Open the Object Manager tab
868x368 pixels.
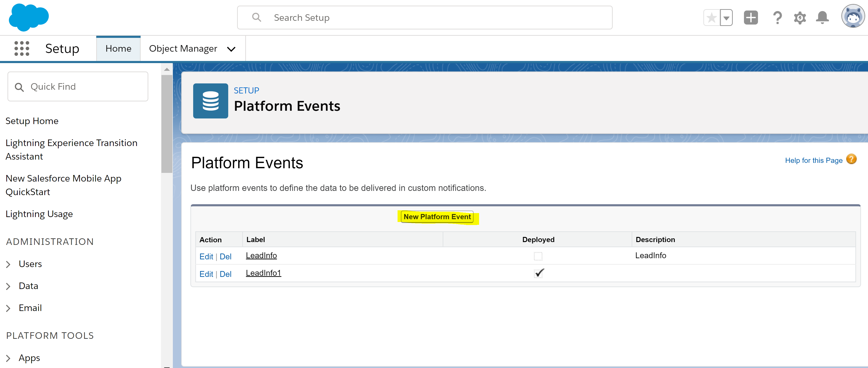tap(183, 49)
